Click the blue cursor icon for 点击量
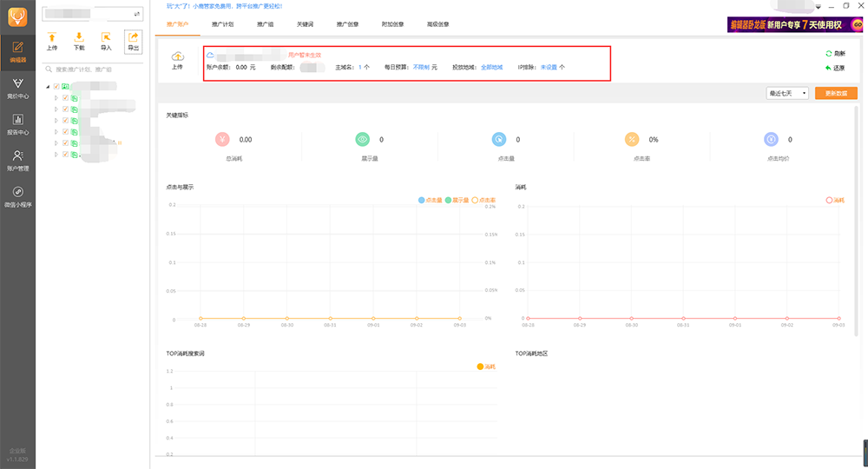Viewport: 868px width, 469px height. [499, 140]
